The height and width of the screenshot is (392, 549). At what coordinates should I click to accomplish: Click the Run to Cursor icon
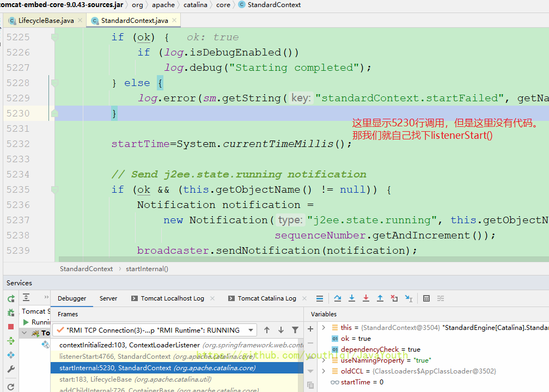point(408,298)
